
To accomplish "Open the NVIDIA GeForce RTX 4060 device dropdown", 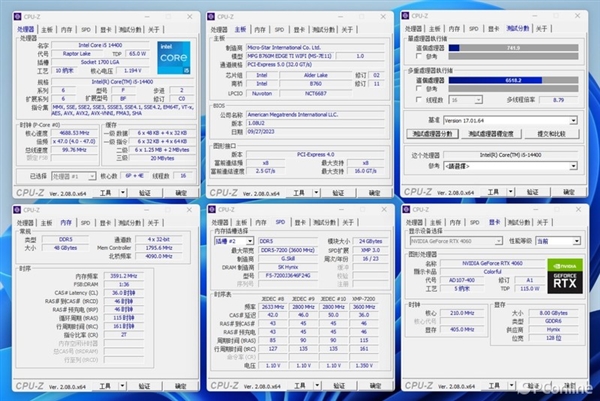I will click(455, 241).
